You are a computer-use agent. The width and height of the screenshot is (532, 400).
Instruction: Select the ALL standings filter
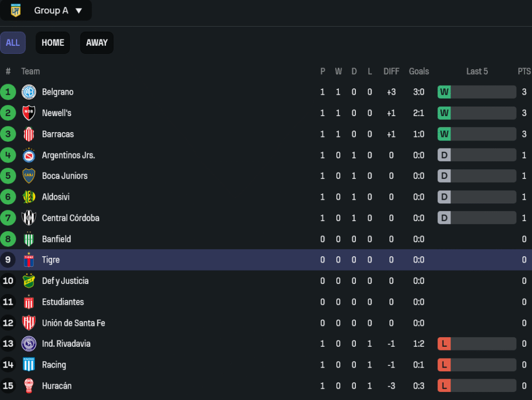[x=13, y=43]
